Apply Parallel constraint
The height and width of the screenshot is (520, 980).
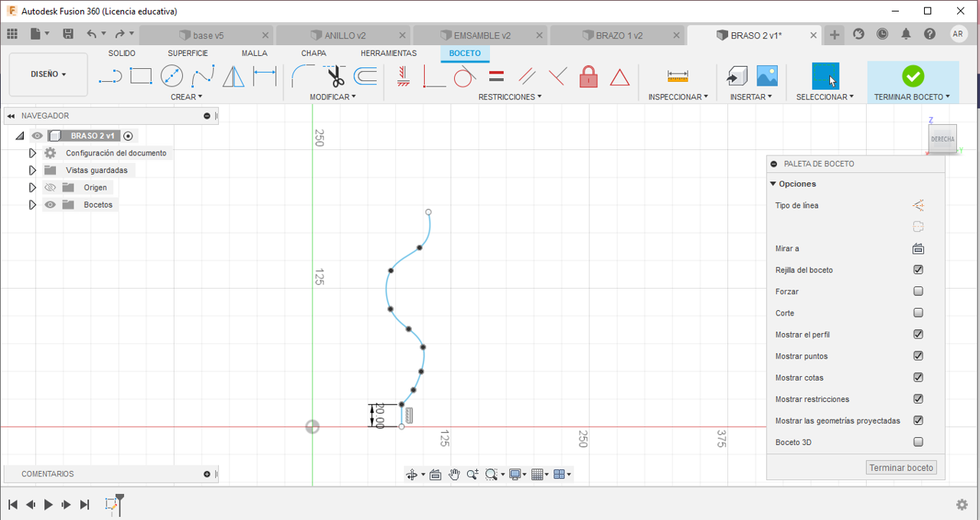tap(527, 76)
